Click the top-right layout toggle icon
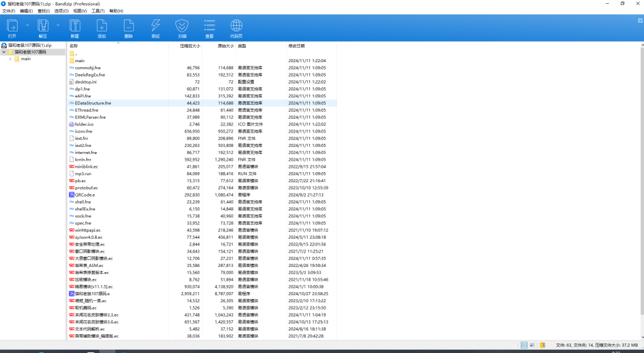This screenshot has width=644, height=353. point(640,20)
